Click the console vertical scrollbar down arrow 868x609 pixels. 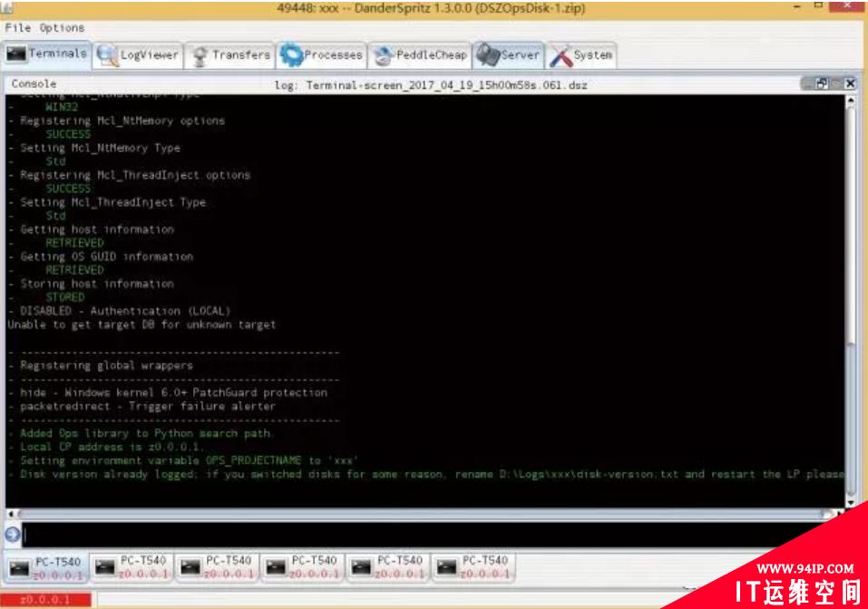(851, 503)
